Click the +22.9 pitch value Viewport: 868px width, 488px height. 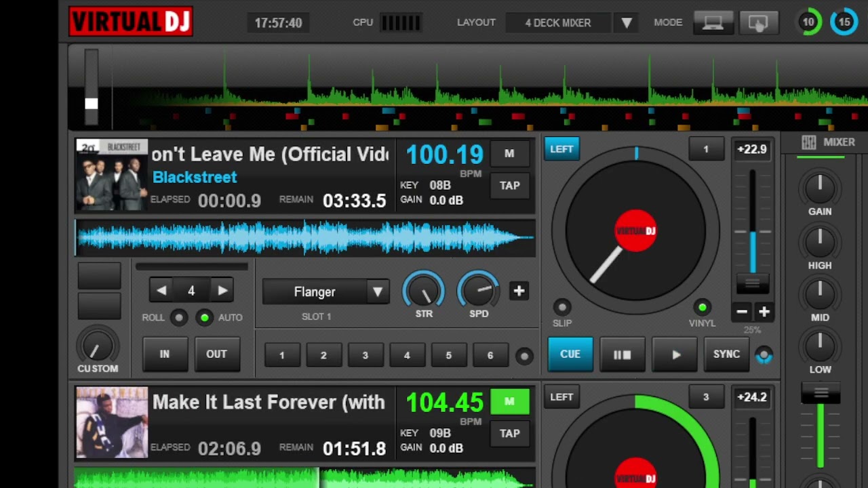[751, 149]
